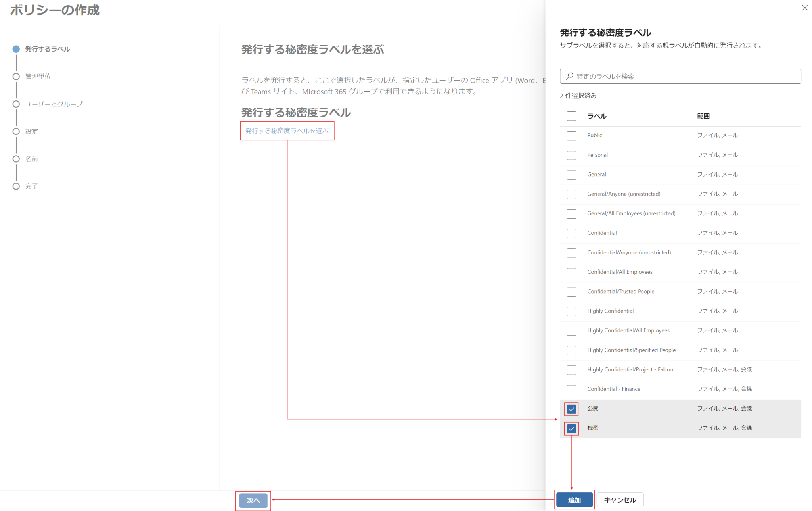Toggle the select-all labels checkbox
The height and width of the screenshot is (511, 812).
tap(571, 116)
